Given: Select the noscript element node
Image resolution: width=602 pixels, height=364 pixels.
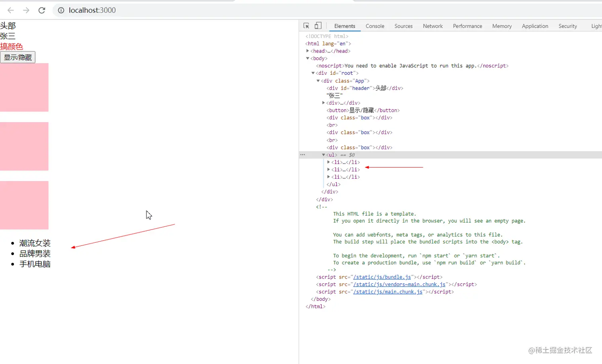Looking at the screenshot, I should coord(412,66).
